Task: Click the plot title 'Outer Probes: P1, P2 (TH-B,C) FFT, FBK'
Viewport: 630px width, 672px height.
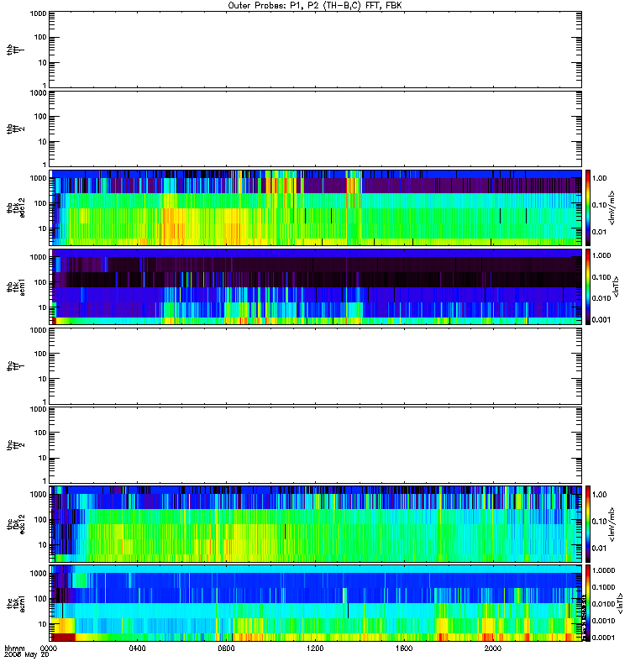Action: 315,6
